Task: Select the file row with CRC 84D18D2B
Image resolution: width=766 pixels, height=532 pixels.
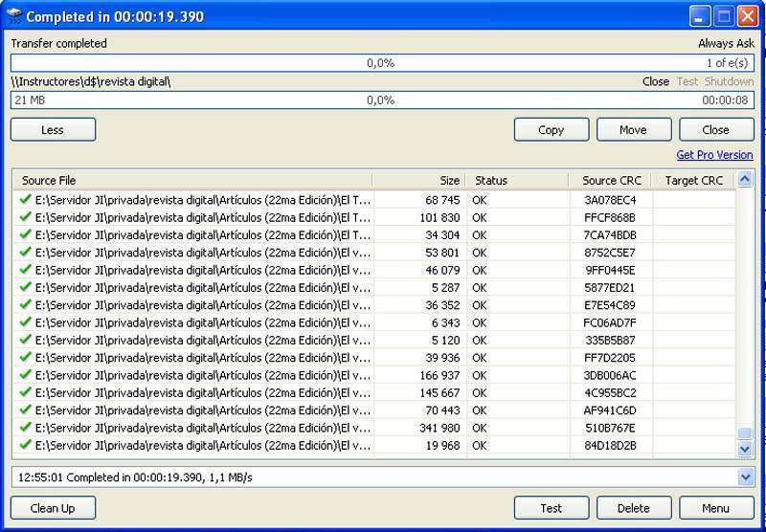Action: [374, 446]
